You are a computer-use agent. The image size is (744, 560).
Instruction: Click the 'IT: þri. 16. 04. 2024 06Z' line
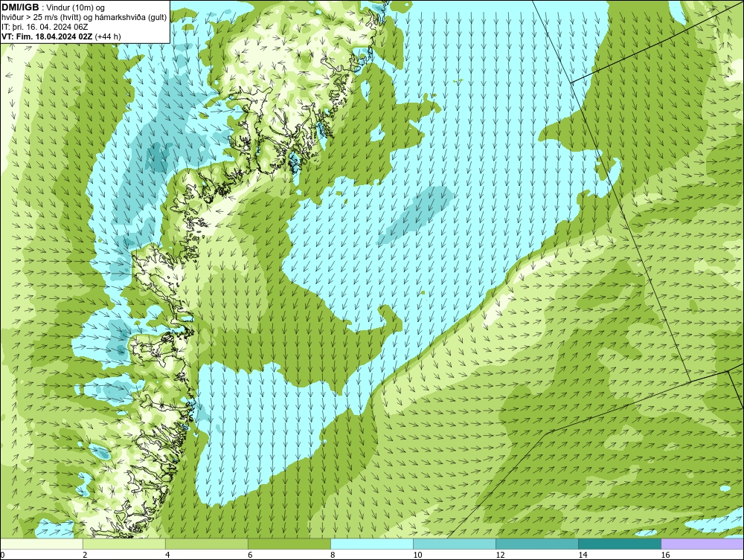45,27
